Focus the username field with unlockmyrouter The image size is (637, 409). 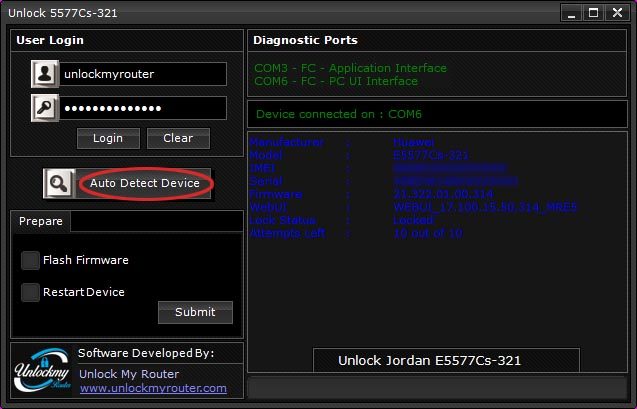coord(143,74)
